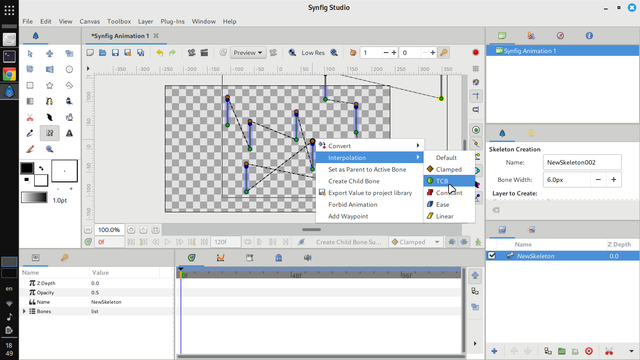
Task: Click the canvas zoom percentage field
Action: pos(109,230)
